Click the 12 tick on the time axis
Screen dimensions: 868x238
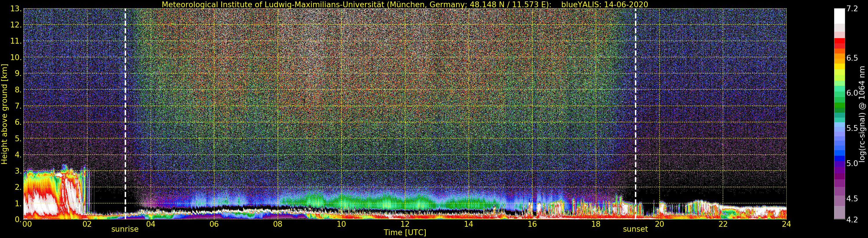tap(405, 224)
